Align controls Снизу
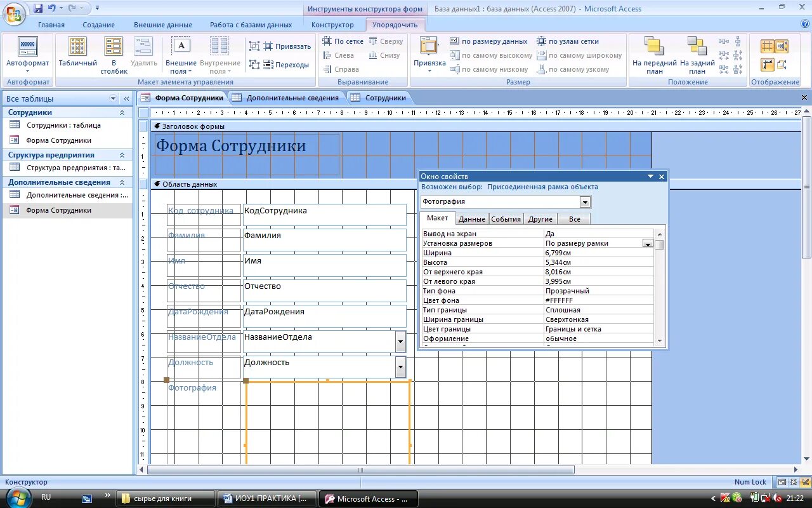The image size is (812, 508). pyautogui.click(x=384, y=55)
